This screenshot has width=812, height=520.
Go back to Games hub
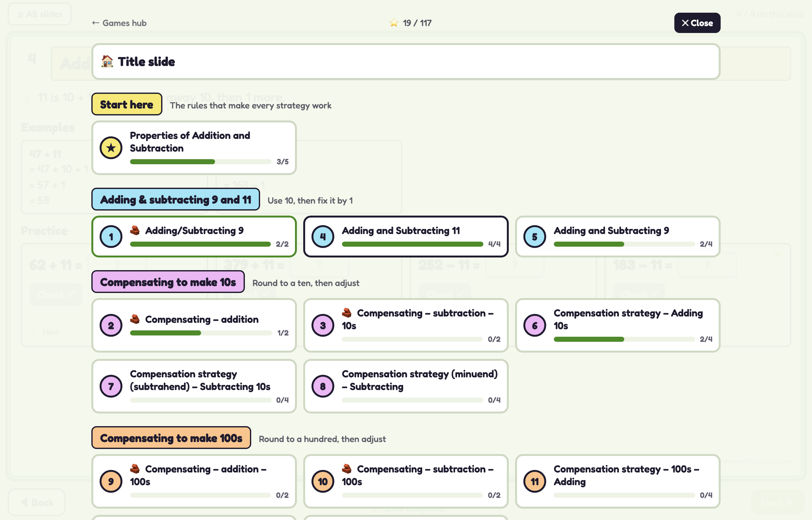[119, 23]
